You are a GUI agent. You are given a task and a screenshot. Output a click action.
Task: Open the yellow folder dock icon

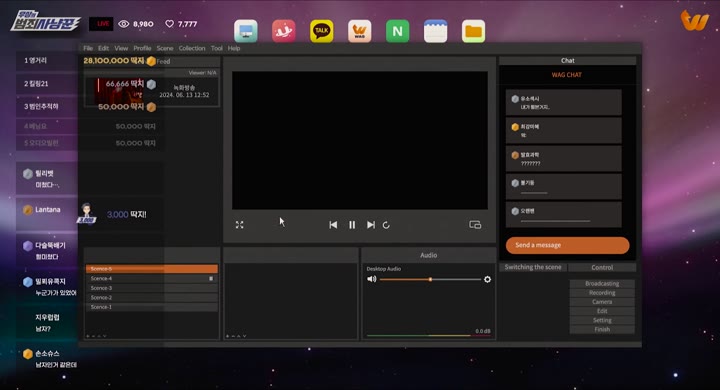[x=473, y=31]
